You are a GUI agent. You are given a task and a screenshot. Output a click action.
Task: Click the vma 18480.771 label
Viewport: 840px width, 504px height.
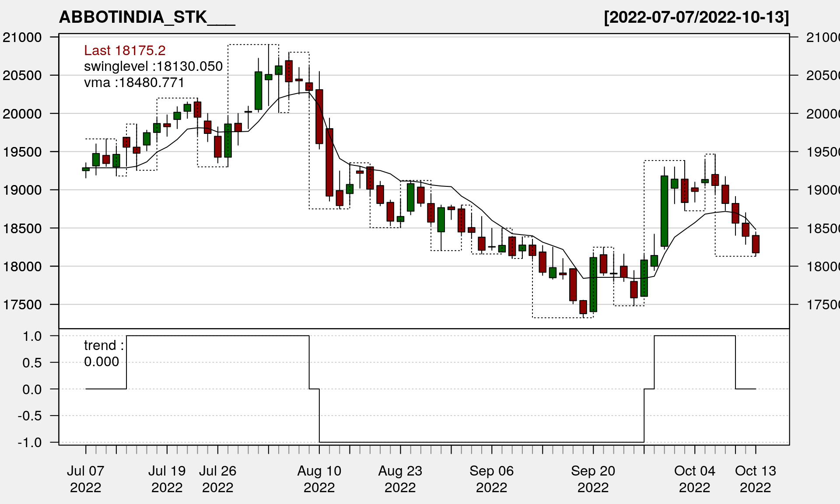coord(134,83)
